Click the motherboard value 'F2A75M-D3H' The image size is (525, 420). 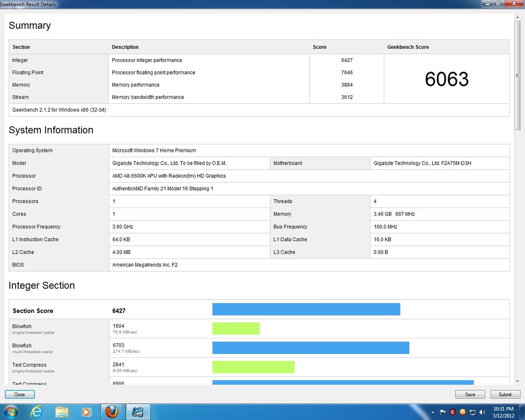pos(456,163)
